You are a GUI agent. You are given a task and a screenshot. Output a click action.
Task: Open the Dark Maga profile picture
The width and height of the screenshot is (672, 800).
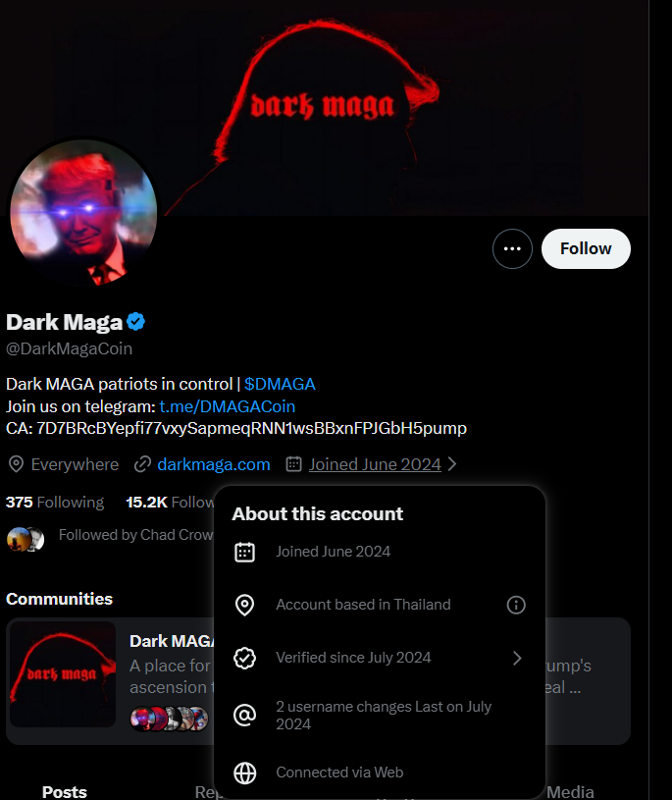tap(83, 211)
